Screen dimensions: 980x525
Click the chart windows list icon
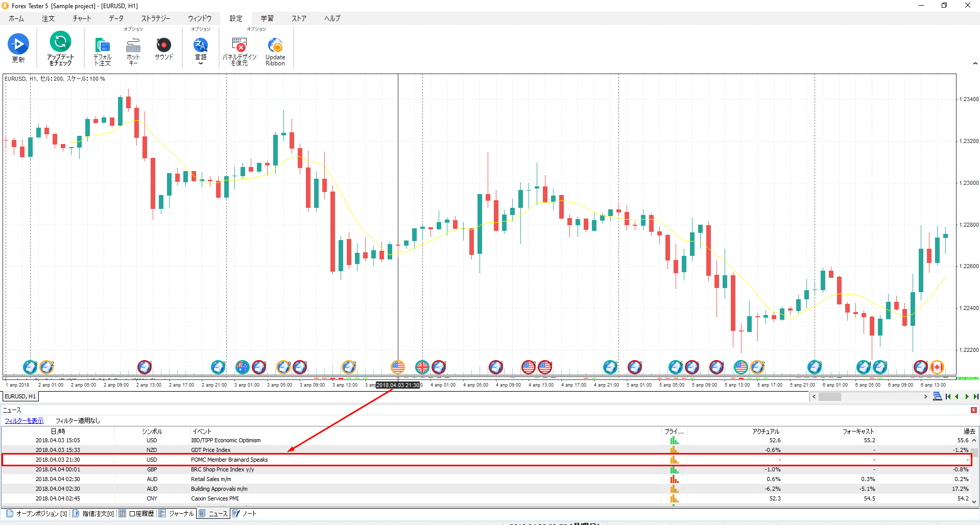tap(937, 397)
